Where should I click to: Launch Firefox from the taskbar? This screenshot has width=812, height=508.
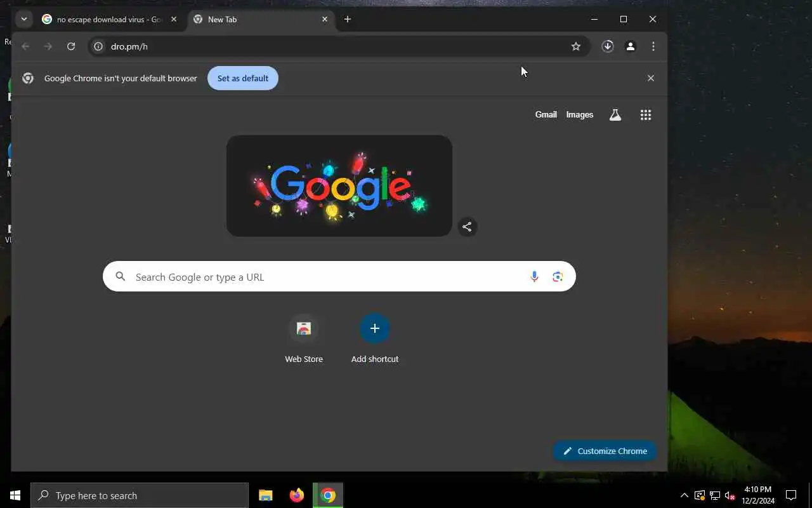click(x=297, y=495)
